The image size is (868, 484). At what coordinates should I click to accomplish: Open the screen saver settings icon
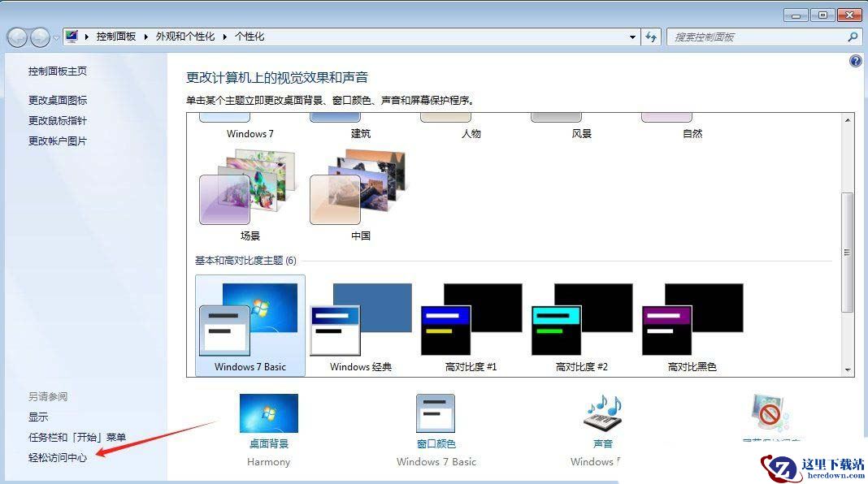pos(770,413)
